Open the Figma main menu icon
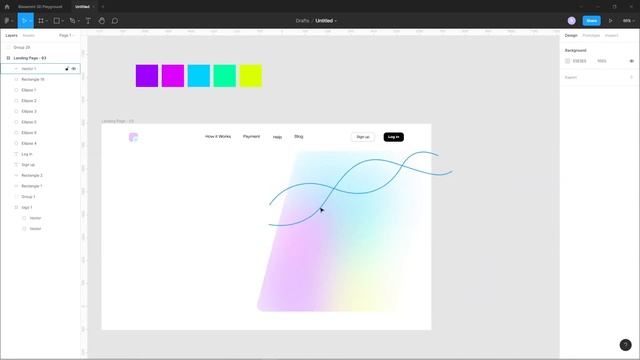Viewport: 640px width, 360px height. tap(7, 21)
